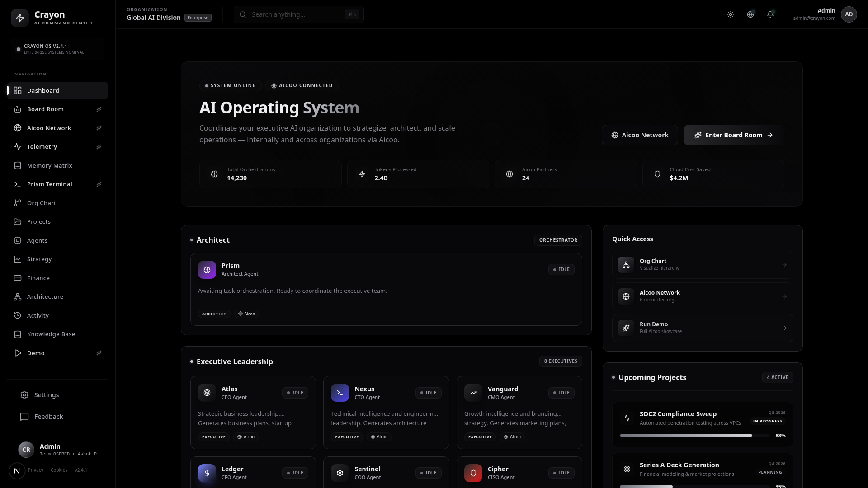Click the Architecture hierarchy icon in sidebar

click(18, 297)
